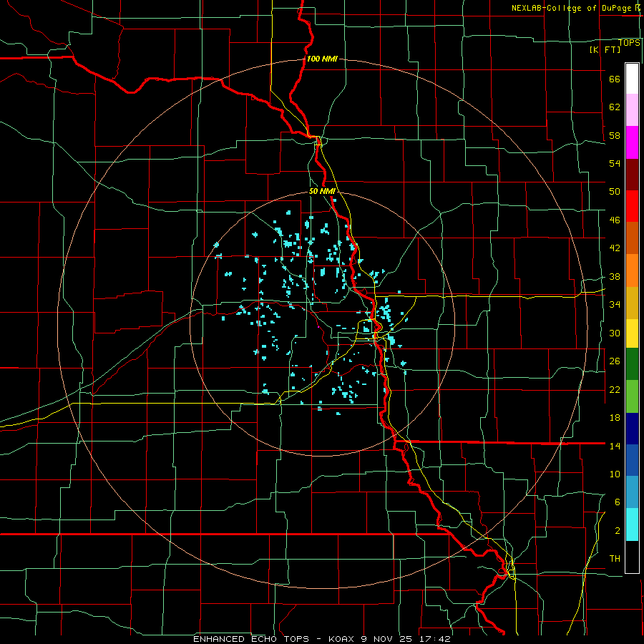The image size is (644, 644).
Task: Click the 'ENHANCED ECHO TOPS' footer caption
Action: pos(251,639)
